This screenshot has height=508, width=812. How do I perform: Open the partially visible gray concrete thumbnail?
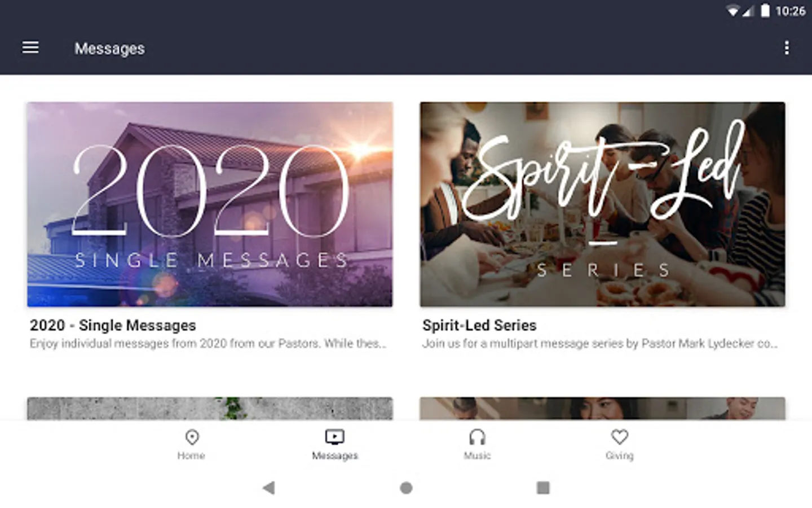(x=210, y=409)
